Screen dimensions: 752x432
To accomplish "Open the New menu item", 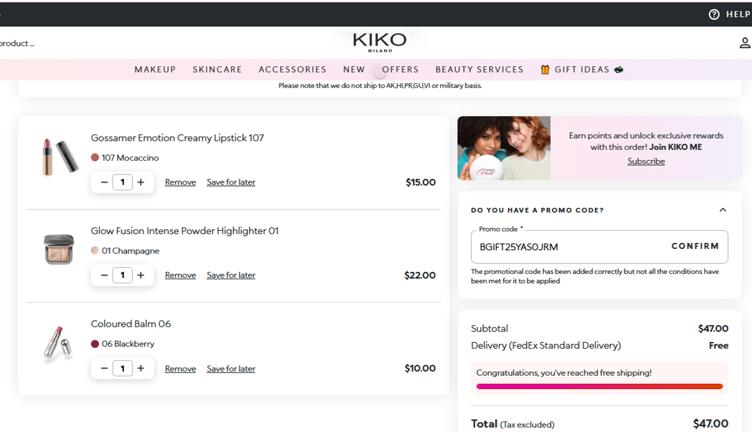I will pos(354,70).
